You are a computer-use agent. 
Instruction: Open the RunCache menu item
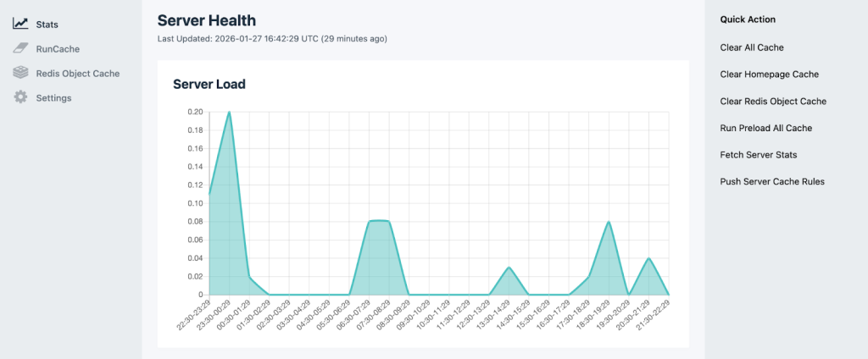pyautogui.click(x=57, y=49)
